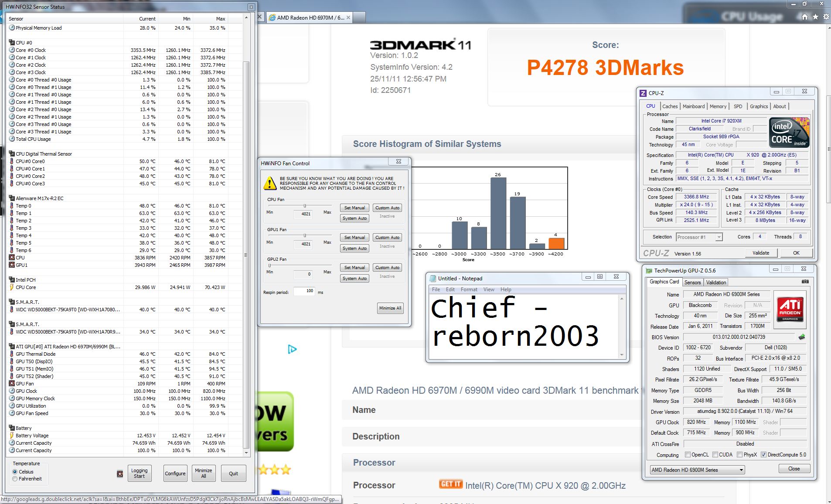Click the fan icon beside the GPU1 RPM row
This screenshot has height=504, width=831.
tap(12, 265)
